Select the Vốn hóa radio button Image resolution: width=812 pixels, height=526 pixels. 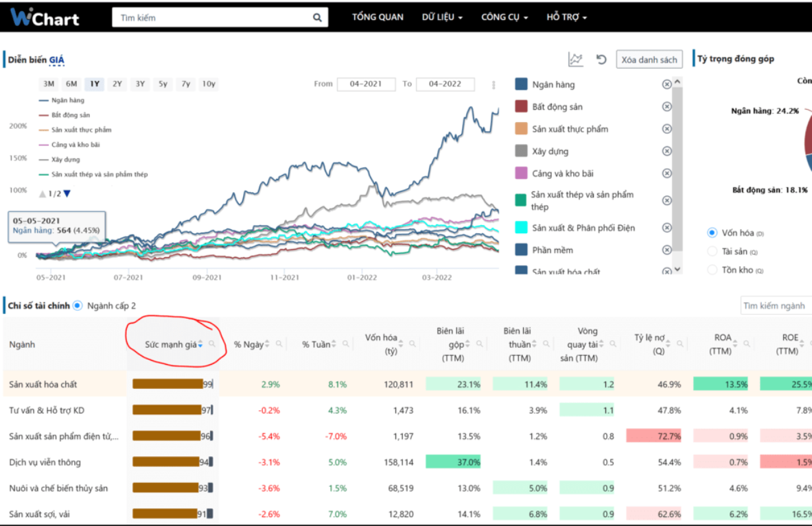click(x=712, y=232)
